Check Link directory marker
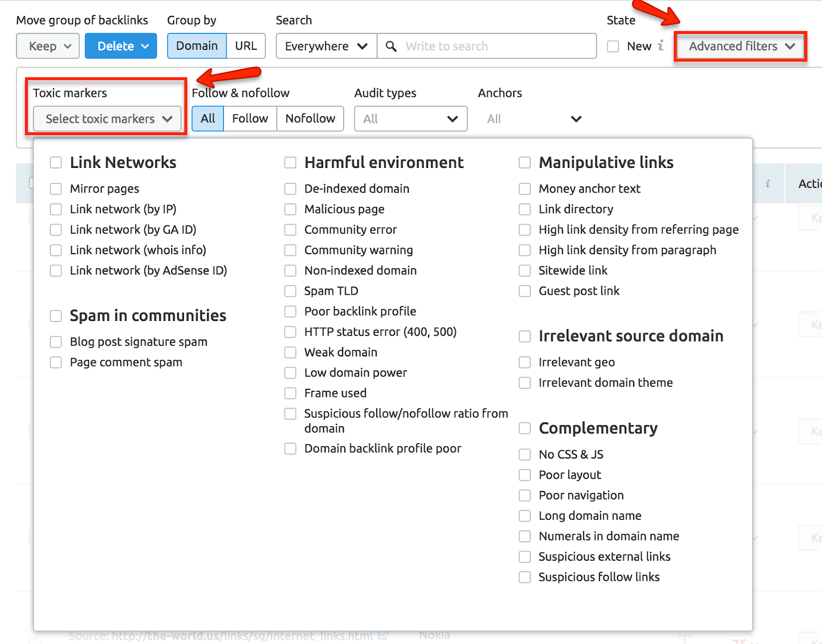This screenshot has width=822, height=644. [525, 210]
